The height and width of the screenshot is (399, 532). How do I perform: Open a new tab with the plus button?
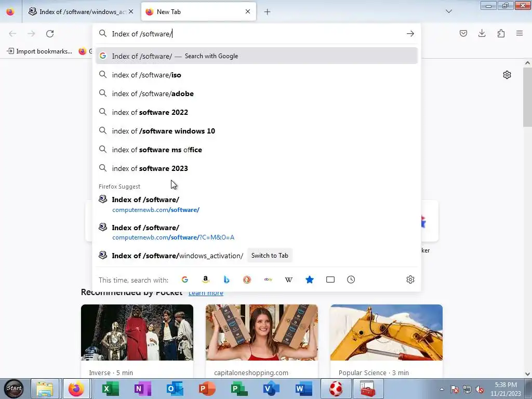coord(268,12)
